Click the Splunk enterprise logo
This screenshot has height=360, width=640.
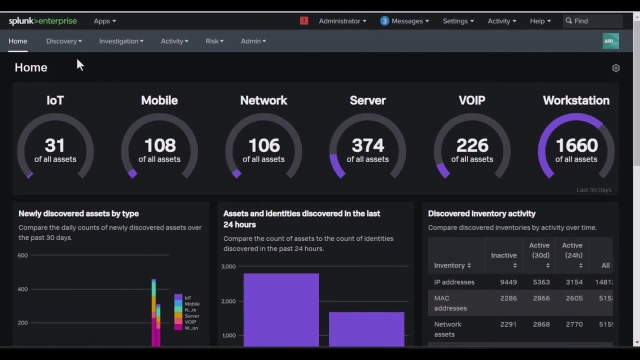(x=42, y=21)
